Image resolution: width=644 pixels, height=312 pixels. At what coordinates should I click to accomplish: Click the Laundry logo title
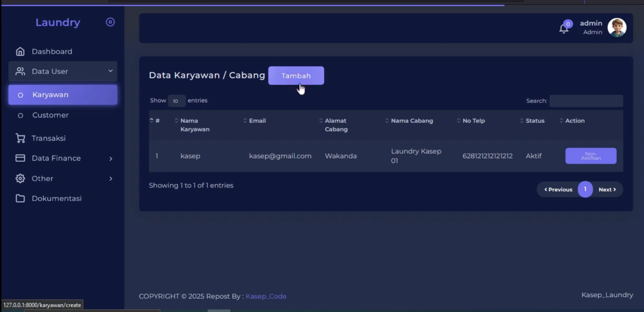click(x=58, y=22)
